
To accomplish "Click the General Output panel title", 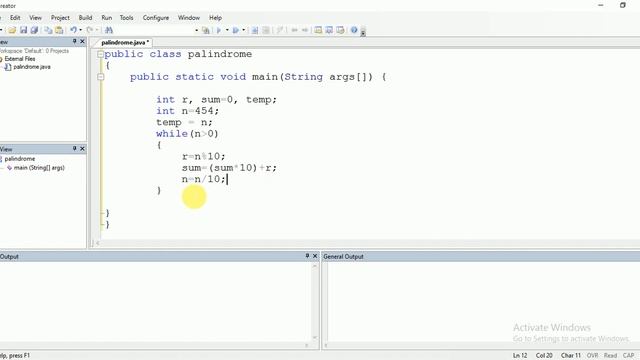I will click(343, 257).
